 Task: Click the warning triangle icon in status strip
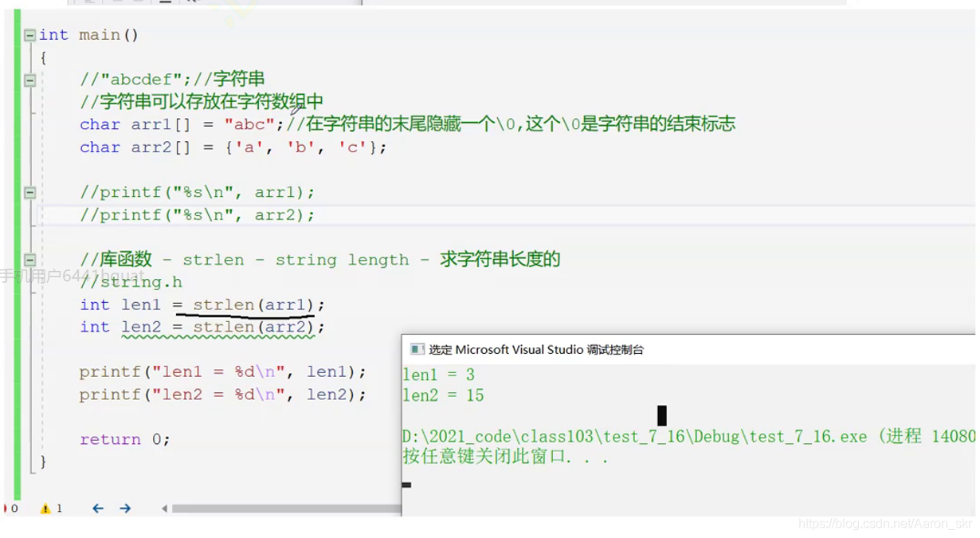[x=45, y=509]
